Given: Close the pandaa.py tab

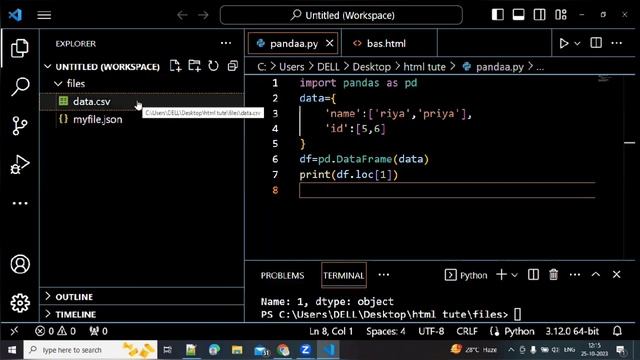Looking at the screenshot, I should click(329, 43).
